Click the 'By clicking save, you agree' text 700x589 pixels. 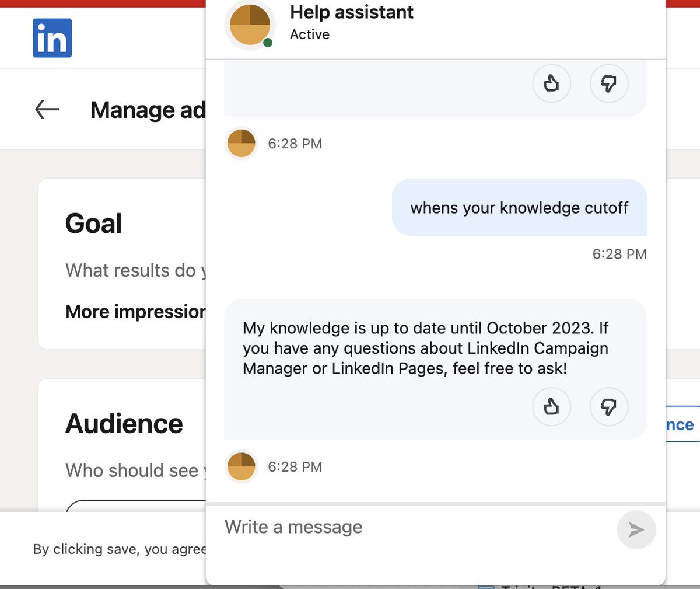pyautogui.click(x=120, y=549)
